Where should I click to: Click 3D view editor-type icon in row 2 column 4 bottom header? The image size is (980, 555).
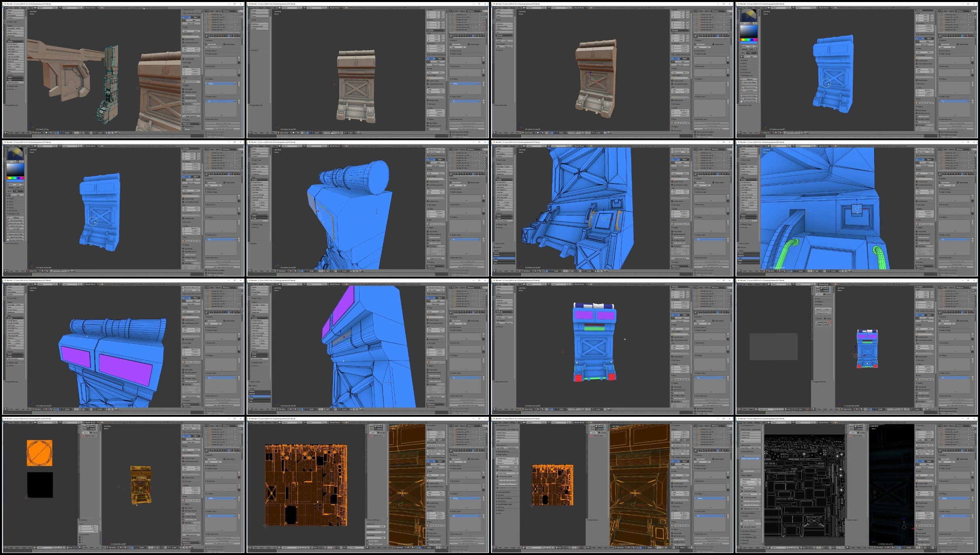(x=740, y=271)
